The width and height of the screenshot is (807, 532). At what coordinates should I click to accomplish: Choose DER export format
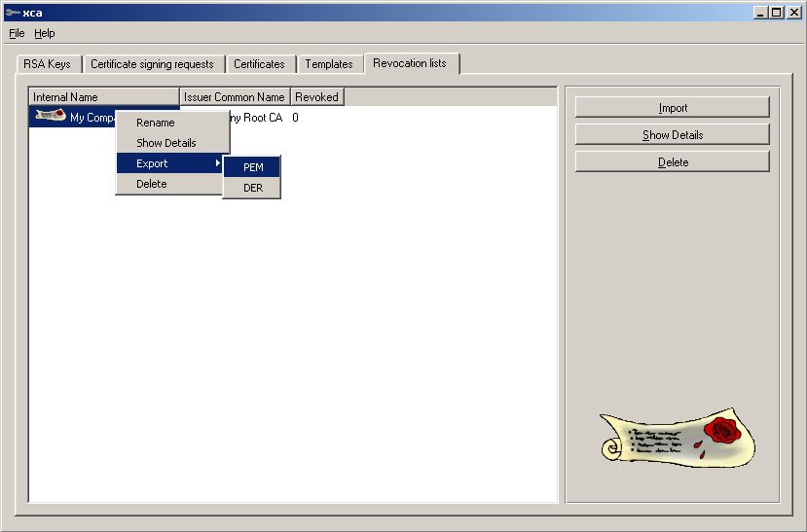(253, 188)
